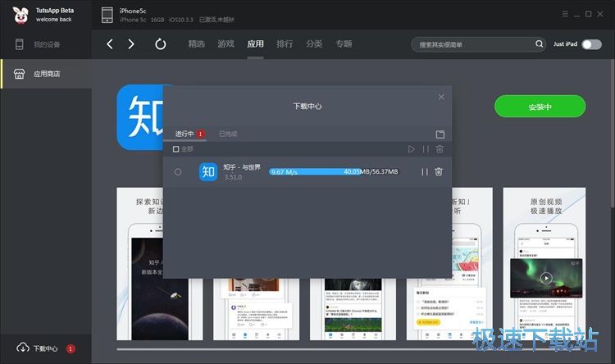
Task: Click the iPhone5c device name
Action: pyautogui.click(x=133, y=11)
